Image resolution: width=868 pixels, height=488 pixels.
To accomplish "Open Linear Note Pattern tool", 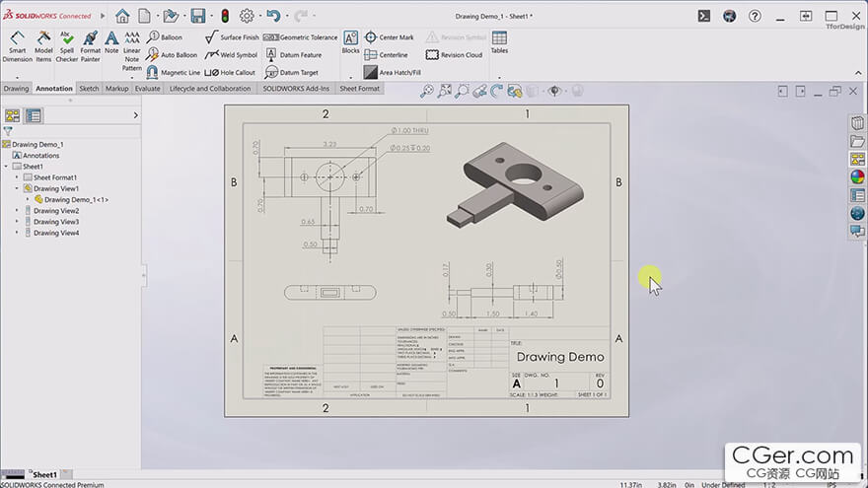I will 132,51.
